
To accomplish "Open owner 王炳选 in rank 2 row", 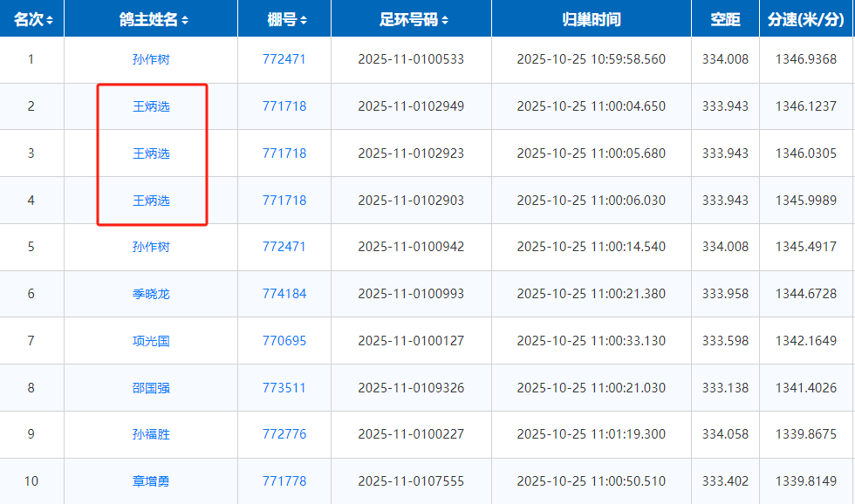I will click(151, 106).
